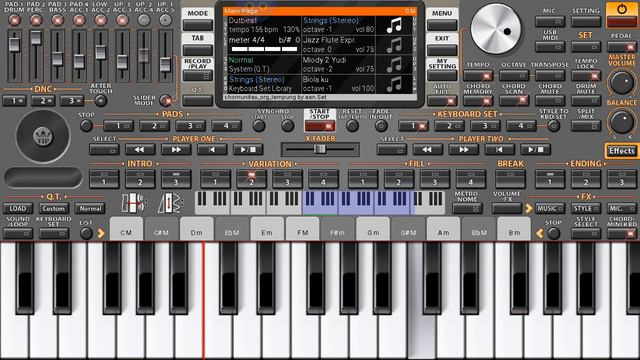The width and height of the screenshot is (640, 360).
Task: Fast-forward Player Two
Action: [x=463, y=150]
